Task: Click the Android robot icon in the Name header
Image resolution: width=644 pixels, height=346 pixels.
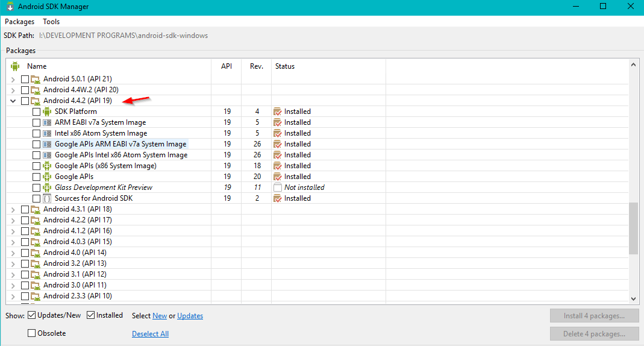Action: 15,66
